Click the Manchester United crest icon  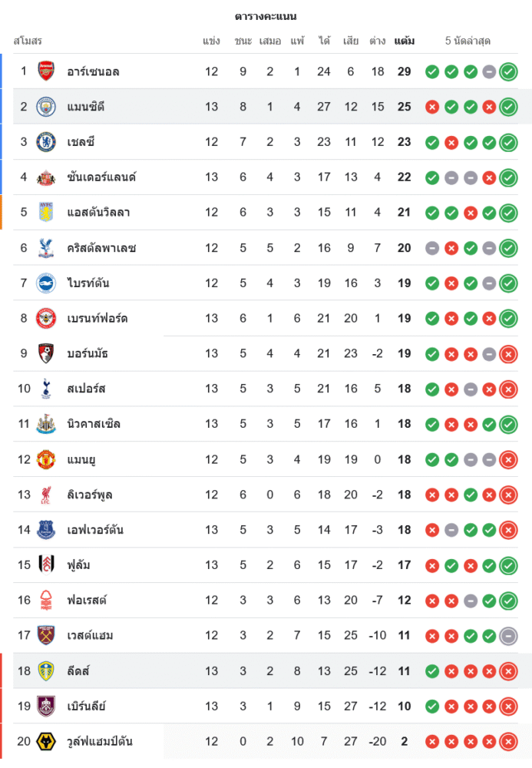[x=47, y=459]
